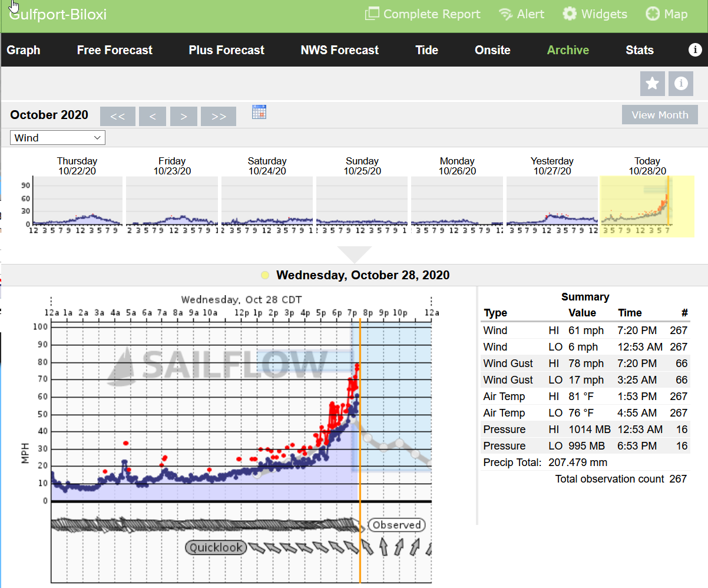Click Wind LO value 6 mph
This screenshot has width=708, height=588.
click(583, 347)
